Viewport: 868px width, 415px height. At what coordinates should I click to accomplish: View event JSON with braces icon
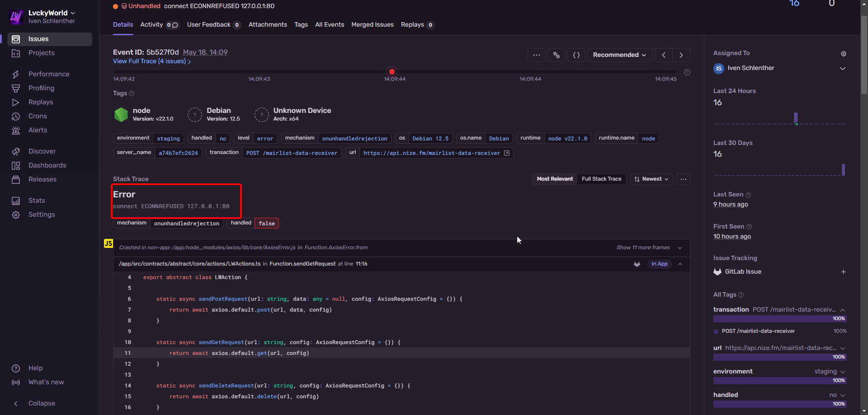click(x=576, y=55)
